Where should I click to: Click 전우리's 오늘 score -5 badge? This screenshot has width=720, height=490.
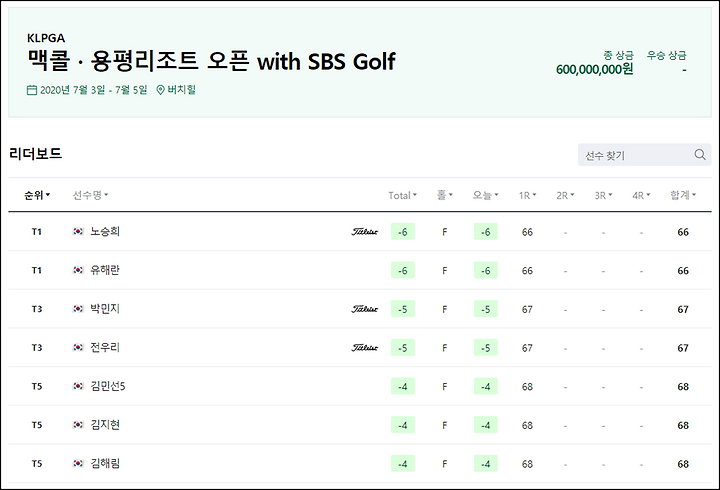pyautogui.click(x=486, y=348)
